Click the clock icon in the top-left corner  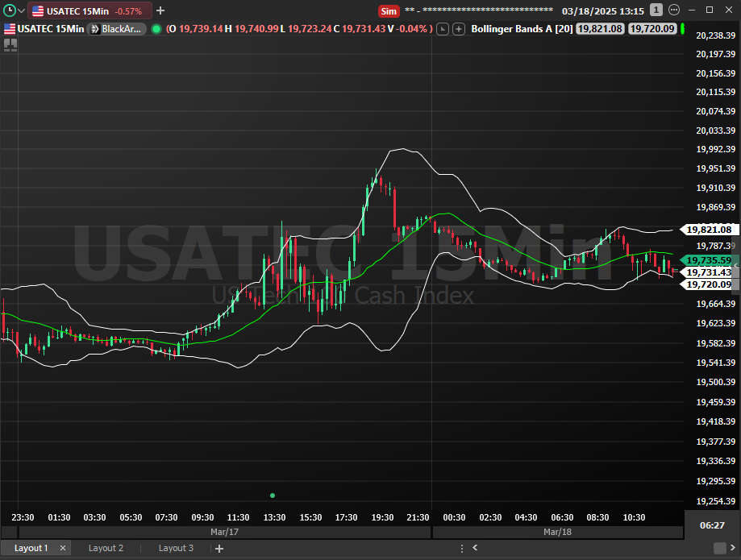(9, 10)
